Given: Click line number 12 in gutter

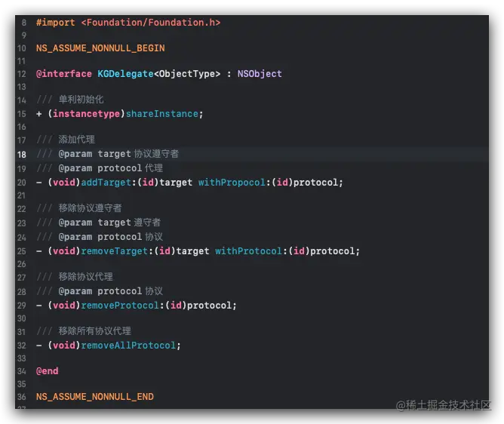Looking at the screenshot, I should [x=22, y=74].
